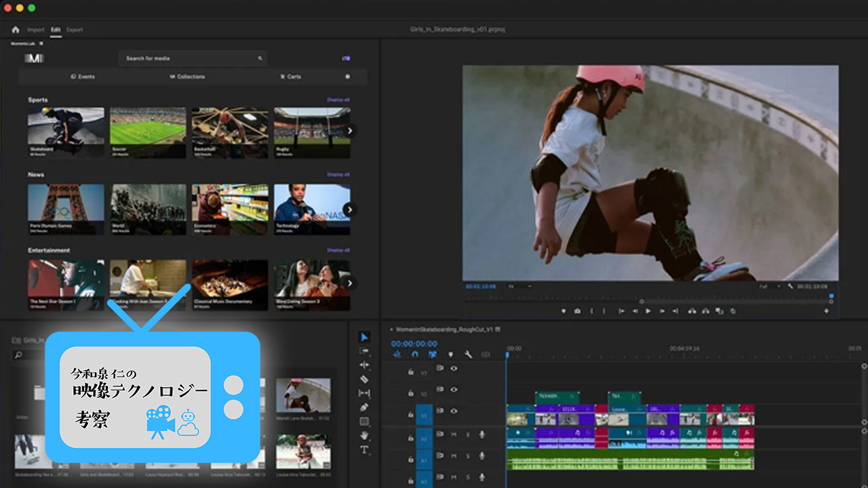Choose the Rectangle tool
The height and width of the screenshot is (488, 868).
point(364,422)
